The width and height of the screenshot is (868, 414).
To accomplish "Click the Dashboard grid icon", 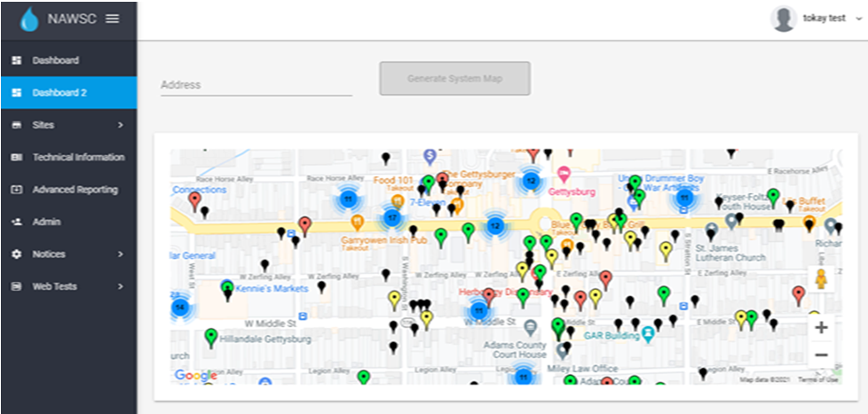I will tap(17, 59).
